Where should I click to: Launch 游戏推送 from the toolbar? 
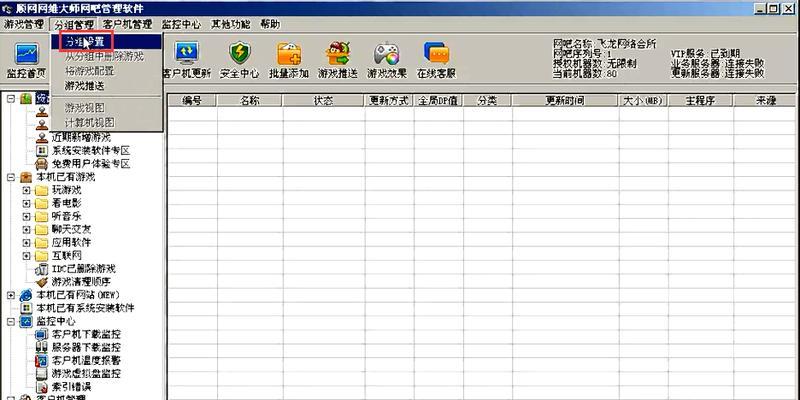339,58
